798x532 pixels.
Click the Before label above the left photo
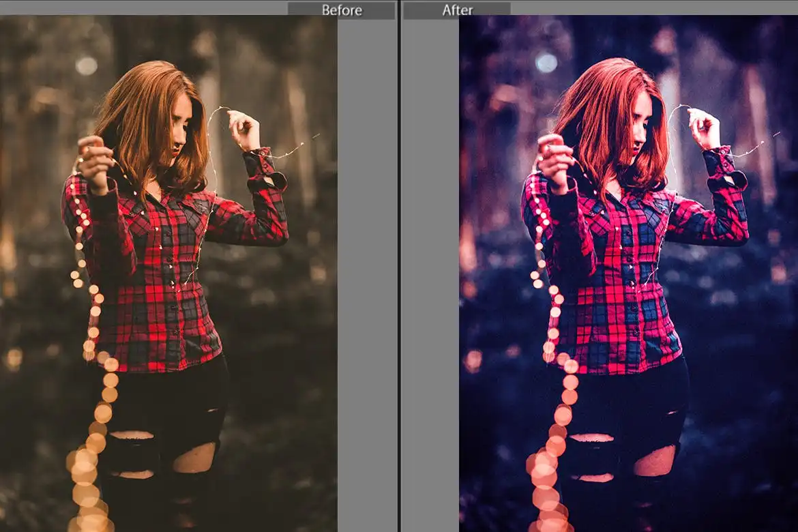342,10
